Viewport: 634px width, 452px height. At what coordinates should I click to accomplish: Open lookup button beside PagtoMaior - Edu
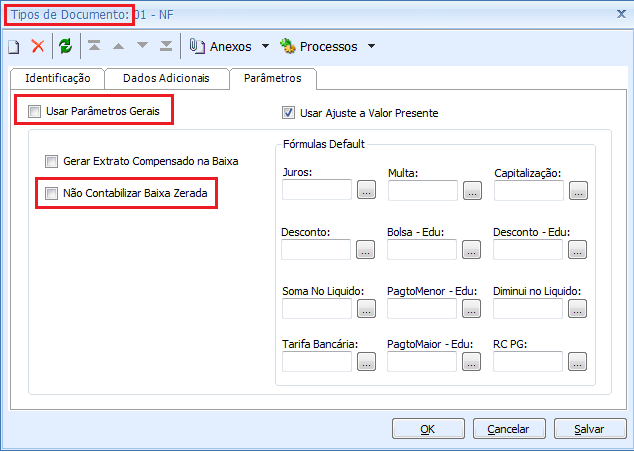tap(471, 362)
